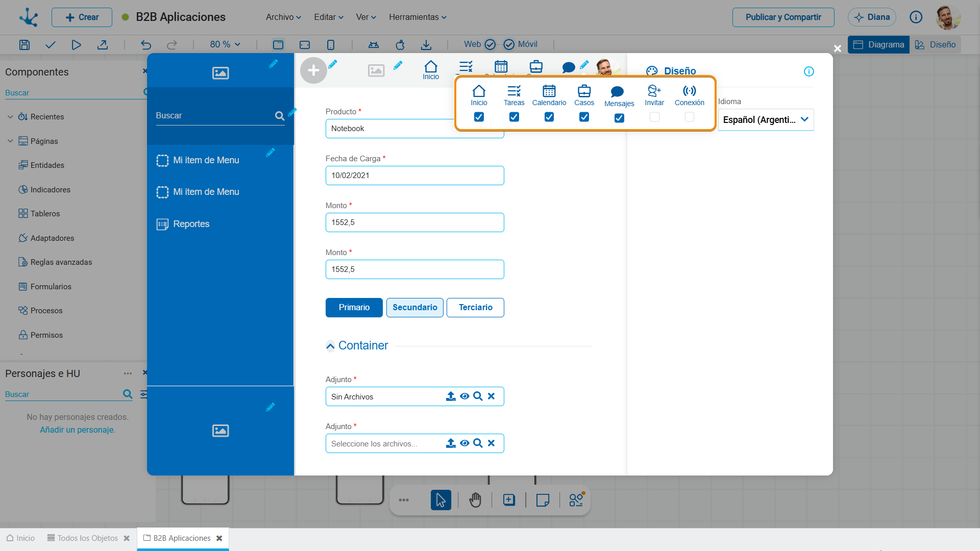Click the download icon in toolbar
This screenshot has height=551, width=980.
426,45
